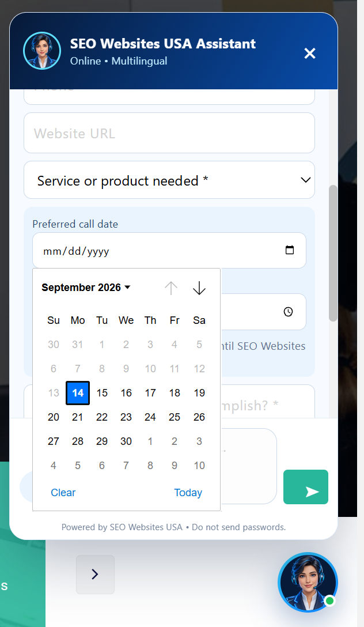This screenshot has width=364, height=627.
Task: Click Clear link in date picker
Action: (63, 493)
